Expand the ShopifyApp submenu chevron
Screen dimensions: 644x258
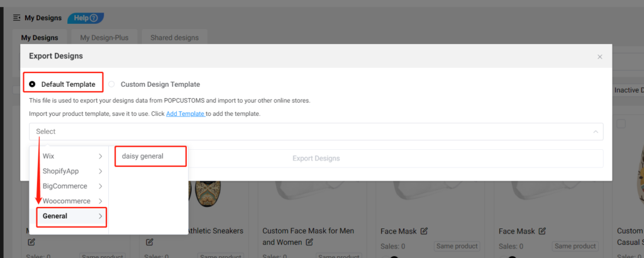100,171
